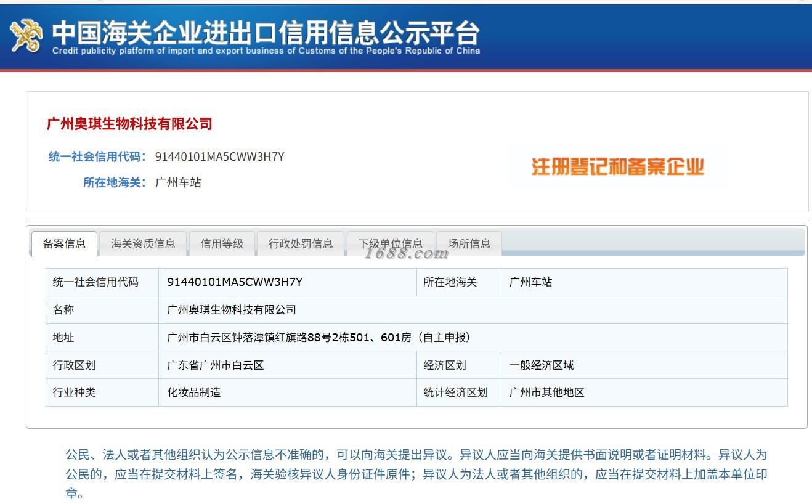Click the 所在地海关 table header cell
This screenshot has height=504, width=812.
tap(459, 282)
